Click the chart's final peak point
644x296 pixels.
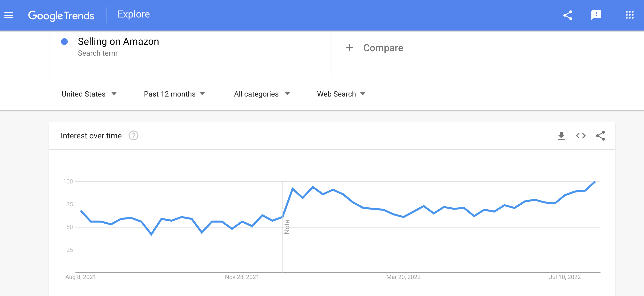coord(595,182)
